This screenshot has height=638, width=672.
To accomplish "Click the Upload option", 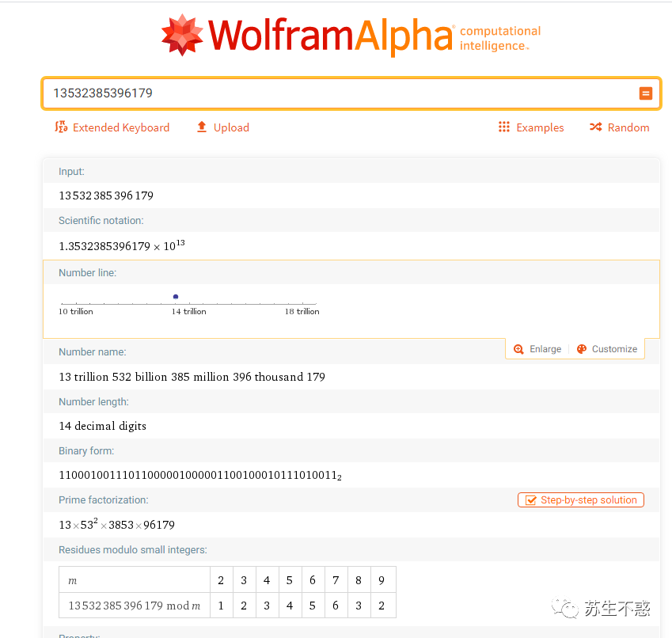I will point(223,127).
